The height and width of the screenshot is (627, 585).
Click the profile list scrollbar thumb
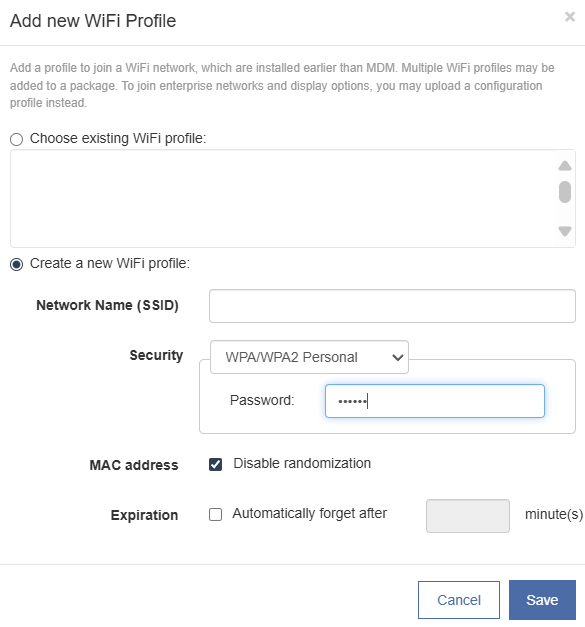click(565, 192)
